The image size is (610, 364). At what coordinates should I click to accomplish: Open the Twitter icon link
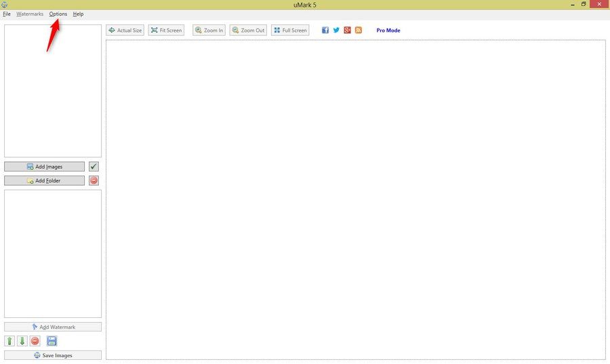tap(336, 31)
